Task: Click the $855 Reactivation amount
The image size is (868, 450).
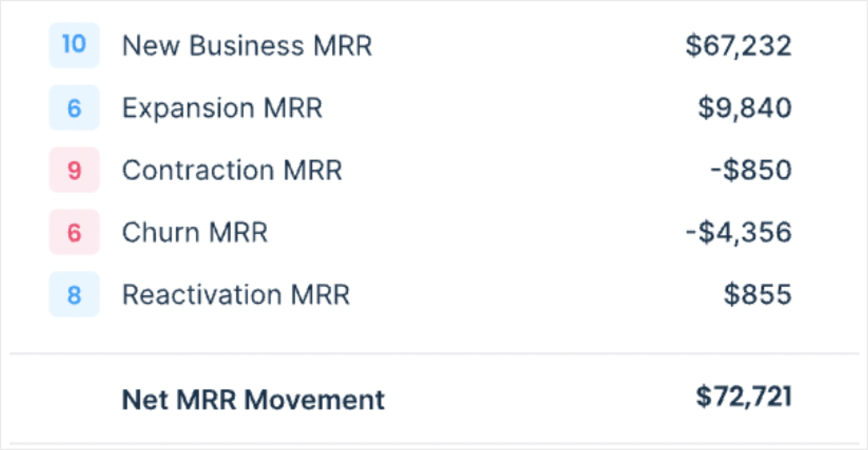Action: click(x=757, y=294)
